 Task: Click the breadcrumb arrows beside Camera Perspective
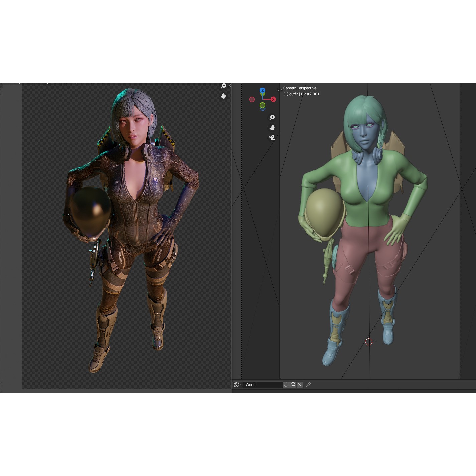point(280,89)
